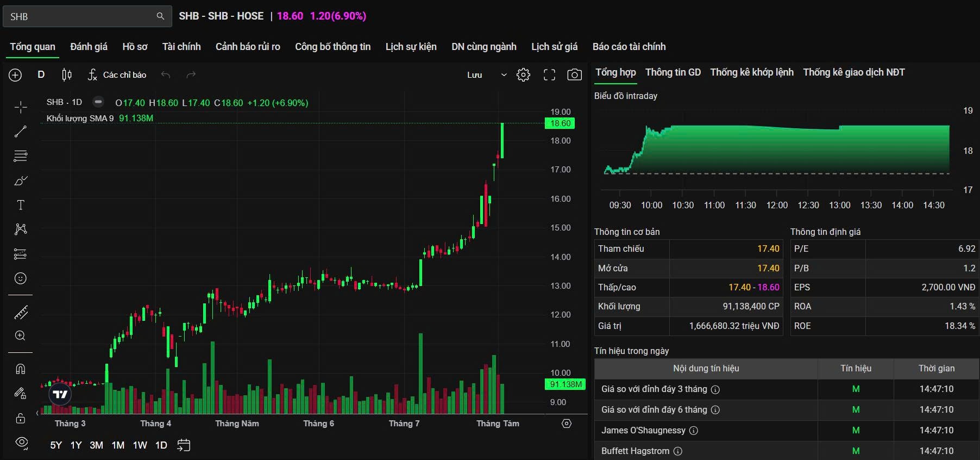Open the Lịch sự kiện tab

click(411, 47)
